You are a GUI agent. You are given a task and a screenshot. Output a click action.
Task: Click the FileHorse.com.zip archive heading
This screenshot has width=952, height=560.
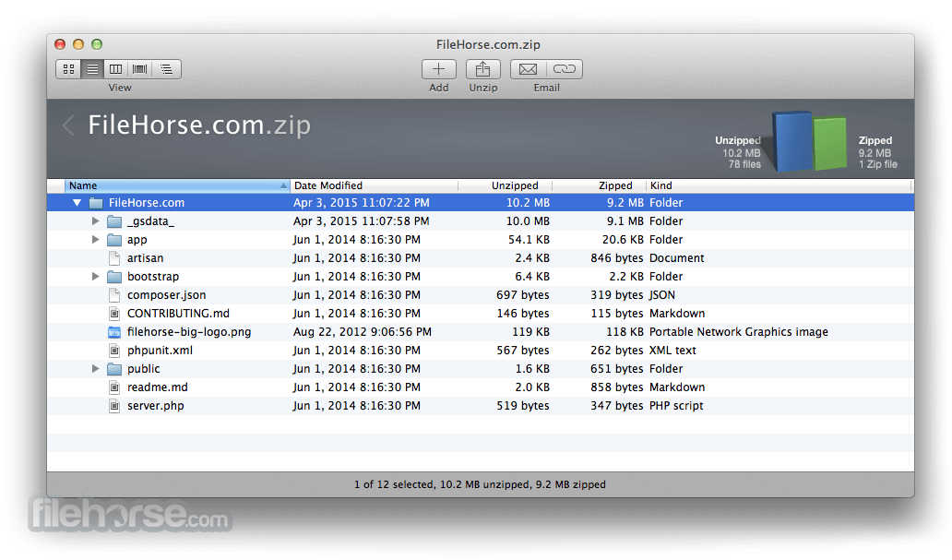[x=199, y=125]
